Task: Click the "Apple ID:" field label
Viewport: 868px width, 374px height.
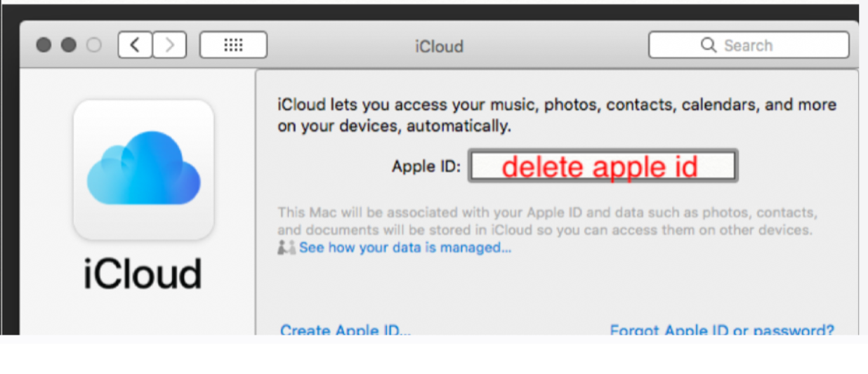Action: coord(426,167)
